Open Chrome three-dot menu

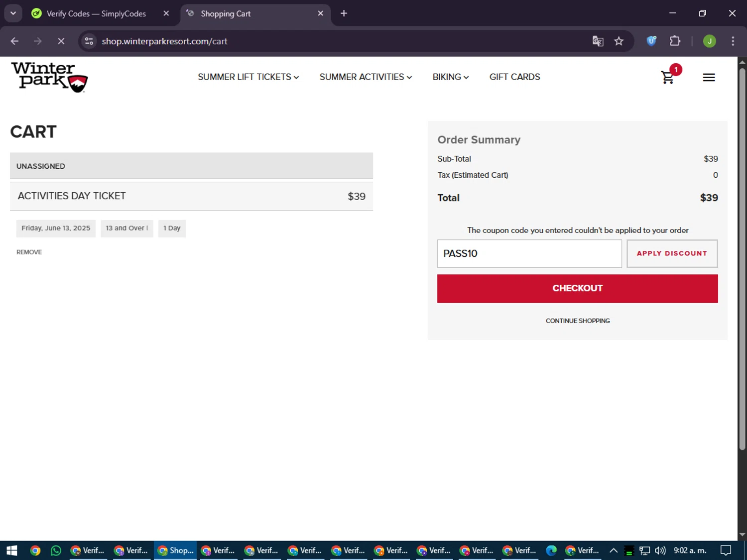(x=733, y=41)
